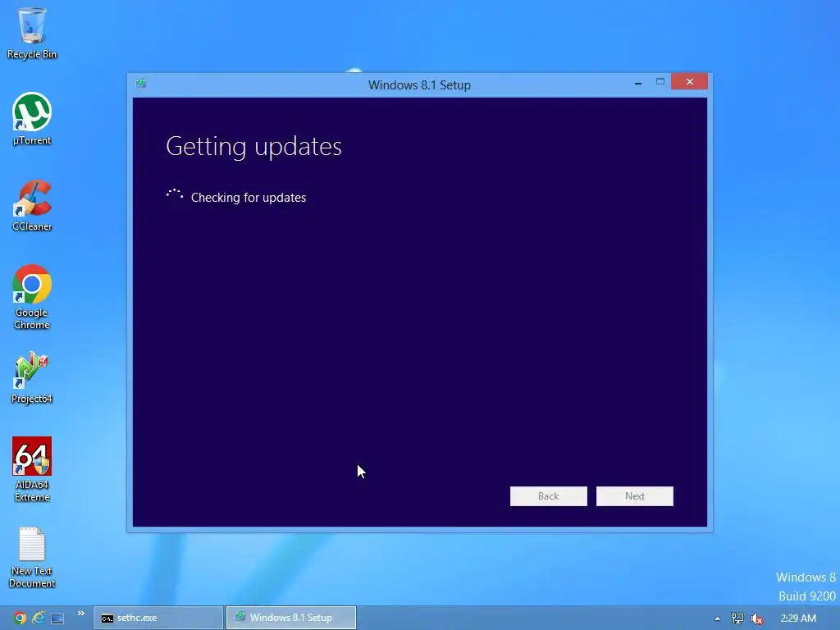Activate the Windows 8.1 Setup taskbar button
Screen dimensions: 840x630
291,618
